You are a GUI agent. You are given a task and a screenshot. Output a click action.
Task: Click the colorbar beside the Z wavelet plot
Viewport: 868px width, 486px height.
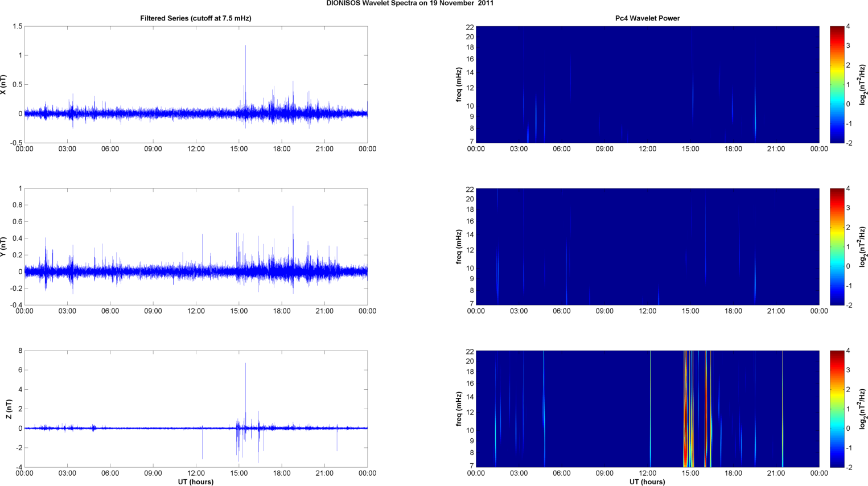[837, 409]
